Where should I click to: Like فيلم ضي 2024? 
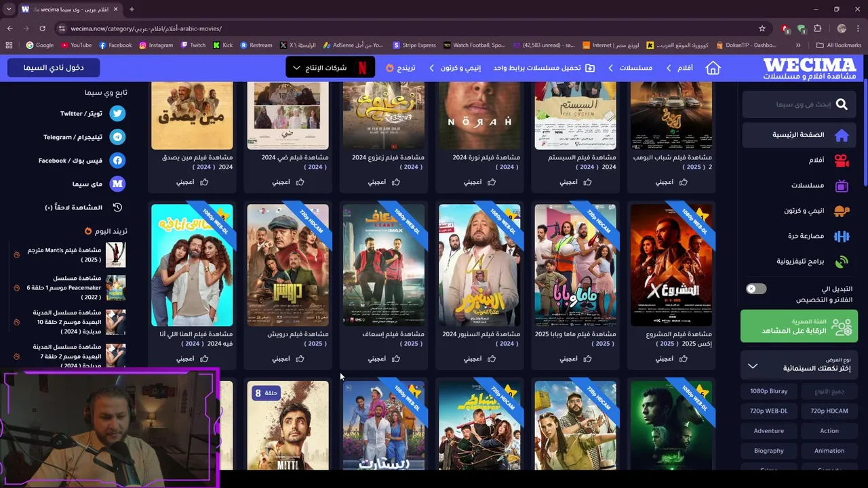[288, 182]
